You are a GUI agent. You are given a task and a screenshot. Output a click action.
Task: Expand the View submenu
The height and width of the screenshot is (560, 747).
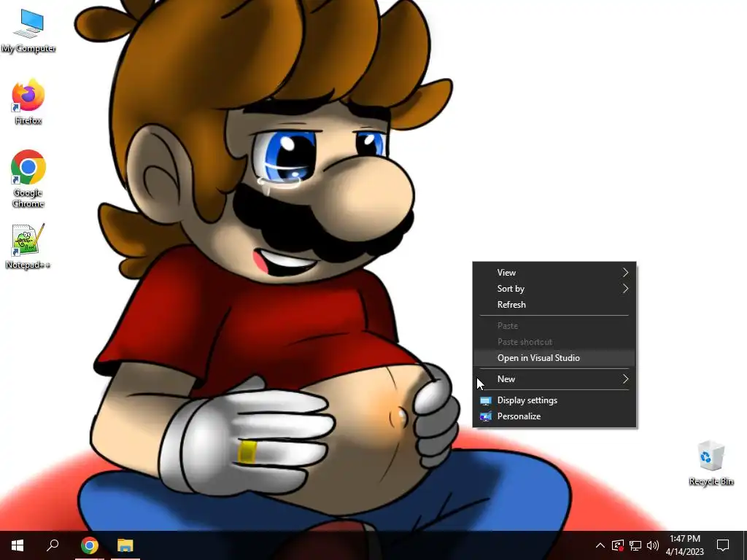coord(554,273)
